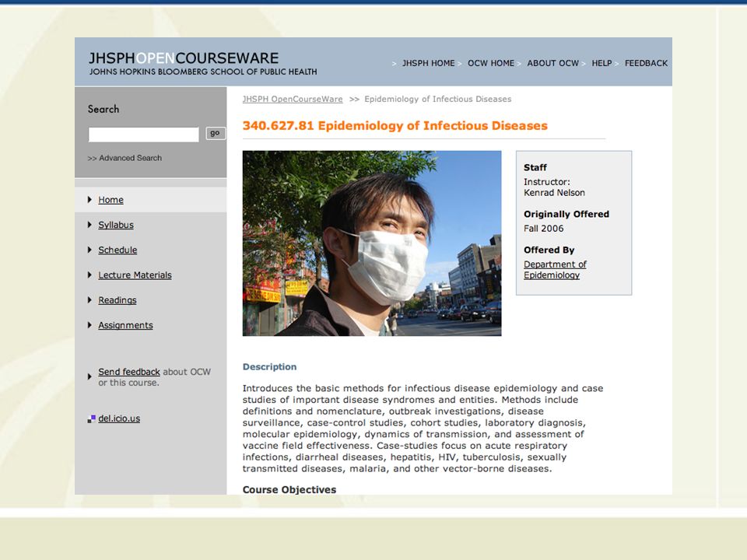Open the Home sidebar link
Image resolution: width=747 pixels, height=560 pixels.
click(x=111, y=200)
